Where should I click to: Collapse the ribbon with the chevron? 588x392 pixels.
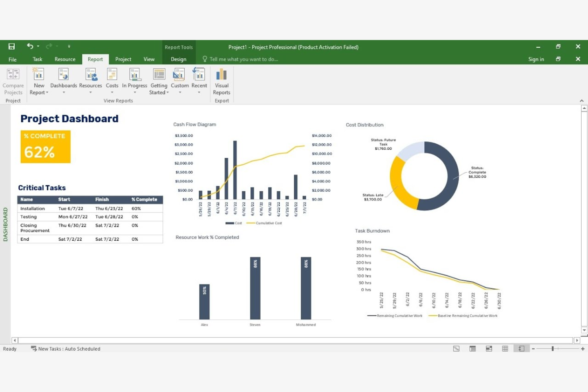(x=581, y=100)
